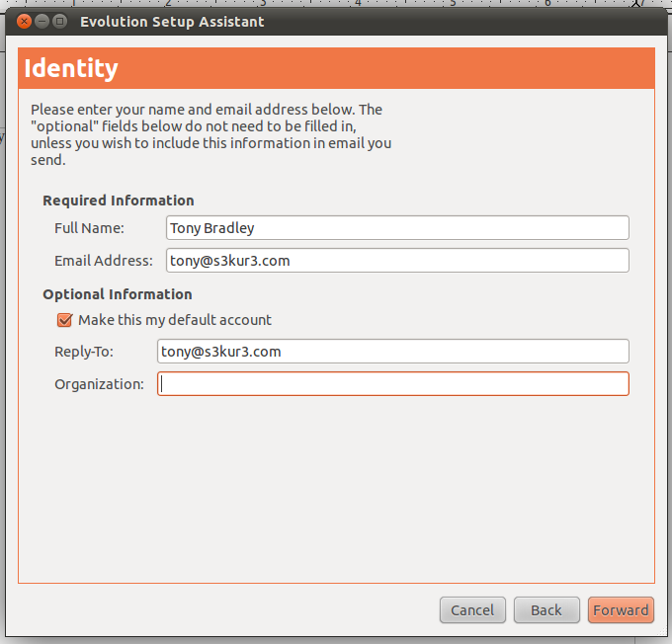Focus the Full Name field with Tony Bradley
672x644 pixels.
[x=397, y=228]
